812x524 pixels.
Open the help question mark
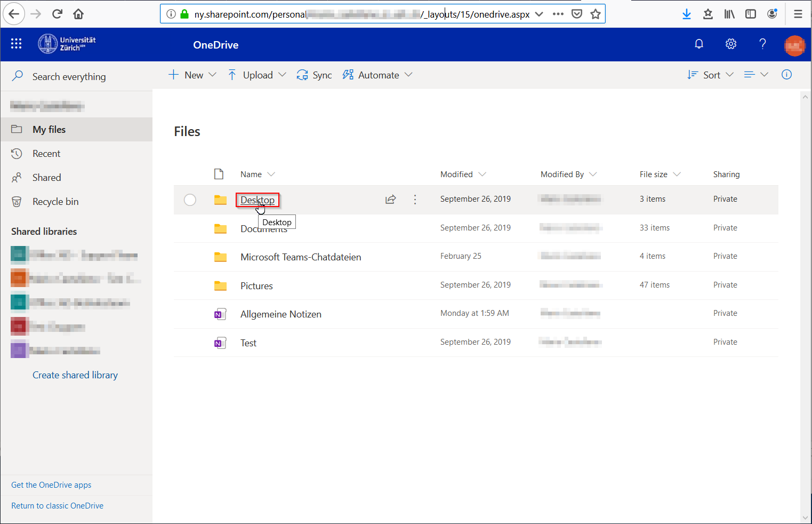[762, 44]
